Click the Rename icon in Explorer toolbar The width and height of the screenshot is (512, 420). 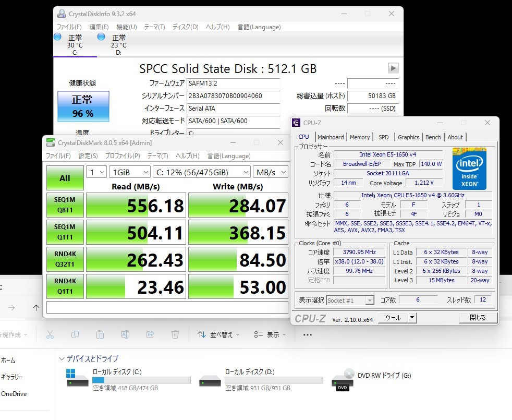point(125,334)
